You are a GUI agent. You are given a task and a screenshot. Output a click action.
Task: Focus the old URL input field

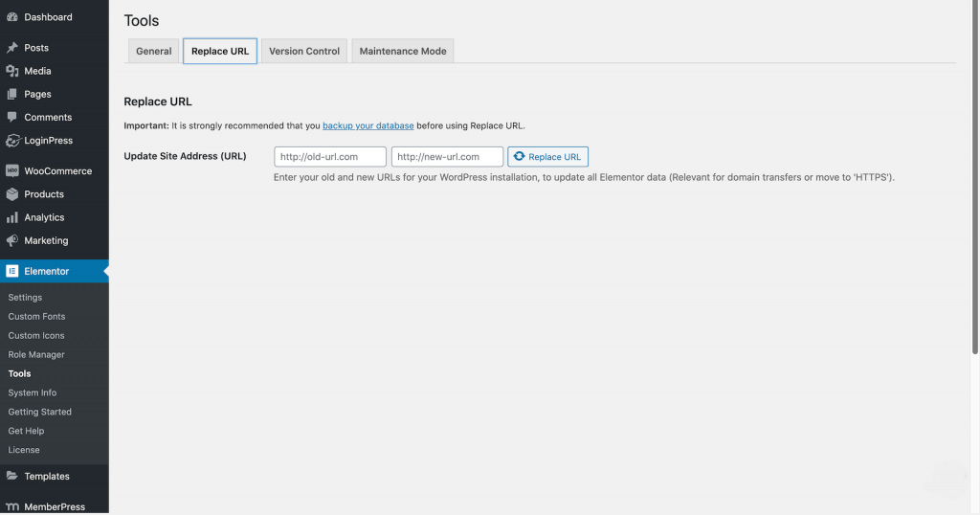[x=330, y=157]
